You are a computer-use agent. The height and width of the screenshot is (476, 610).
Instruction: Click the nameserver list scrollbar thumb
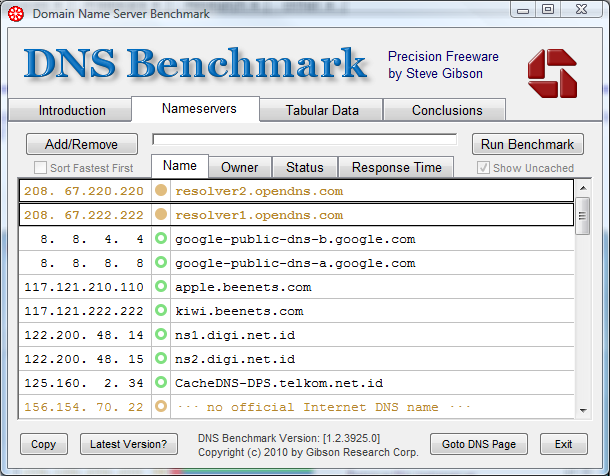[583, 216]
